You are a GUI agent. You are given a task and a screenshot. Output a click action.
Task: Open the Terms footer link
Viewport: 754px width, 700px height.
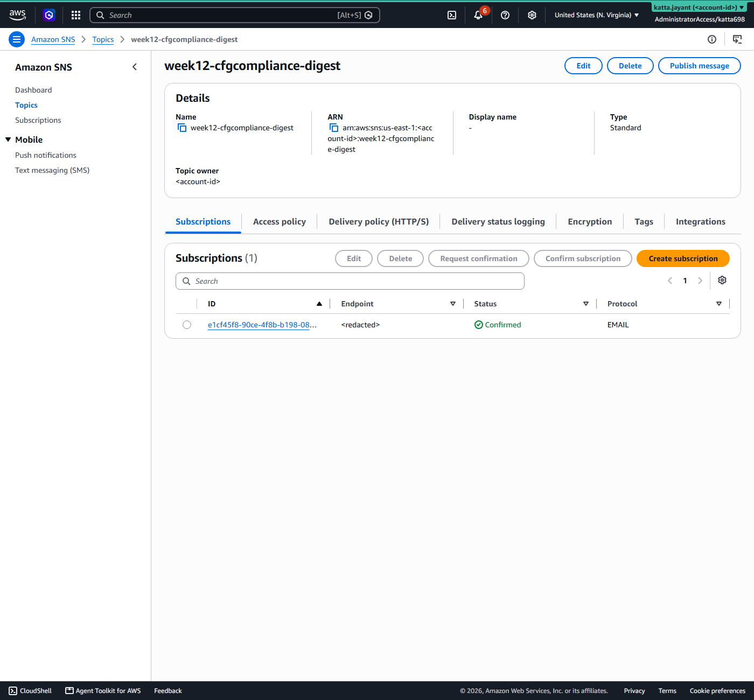point(667,691)
